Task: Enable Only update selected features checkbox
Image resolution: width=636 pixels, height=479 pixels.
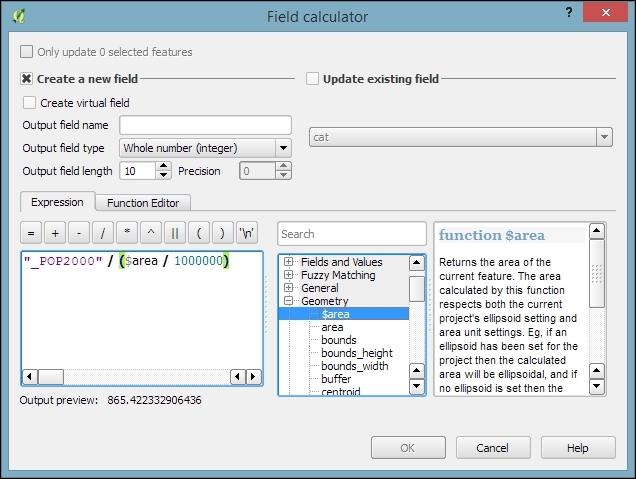Action: 27,52
